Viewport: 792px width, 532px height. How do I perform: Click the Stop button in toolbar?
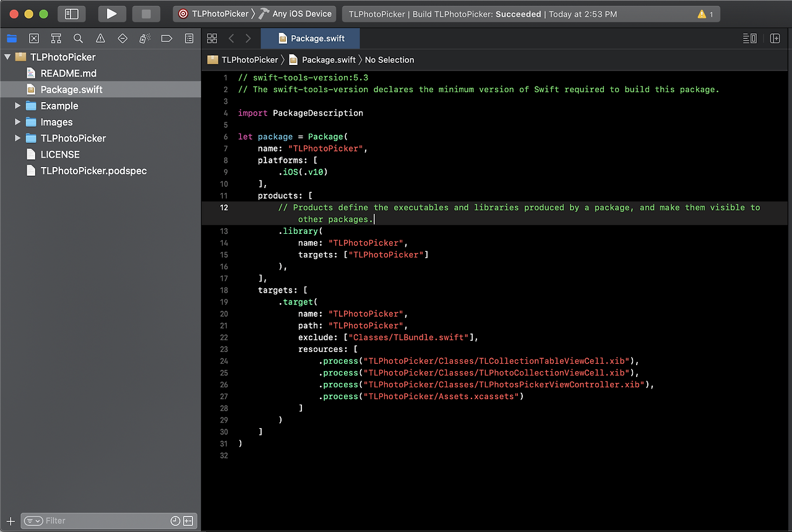click(x=146, y=14)
